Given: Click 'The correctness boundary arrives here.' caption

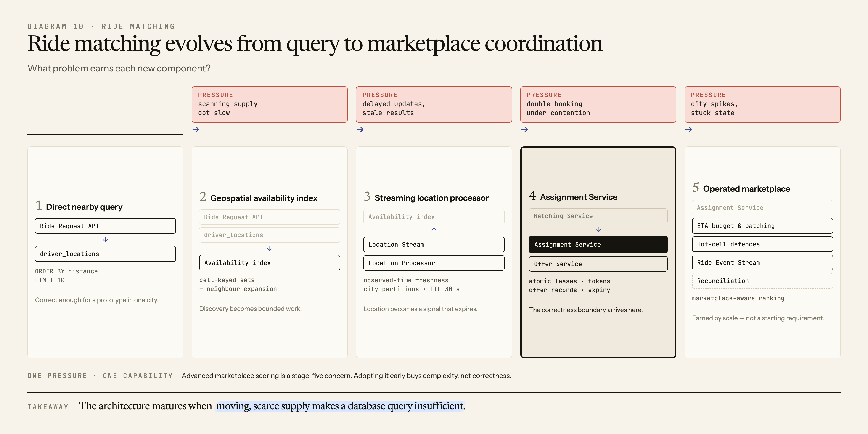Looking at the screenshot, I should [x=586, y=310].
